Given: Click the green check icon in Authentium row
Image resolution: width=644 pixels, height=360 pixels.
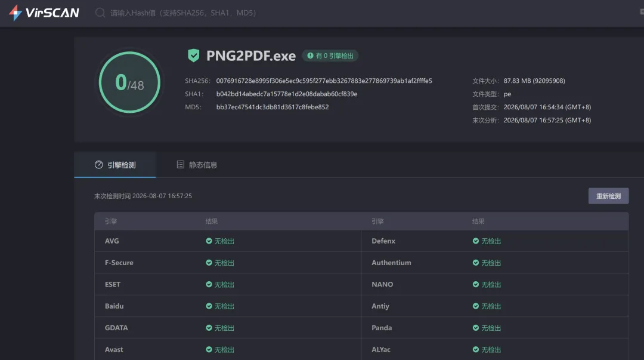Looking at the screenshot, I should point(476,263).
